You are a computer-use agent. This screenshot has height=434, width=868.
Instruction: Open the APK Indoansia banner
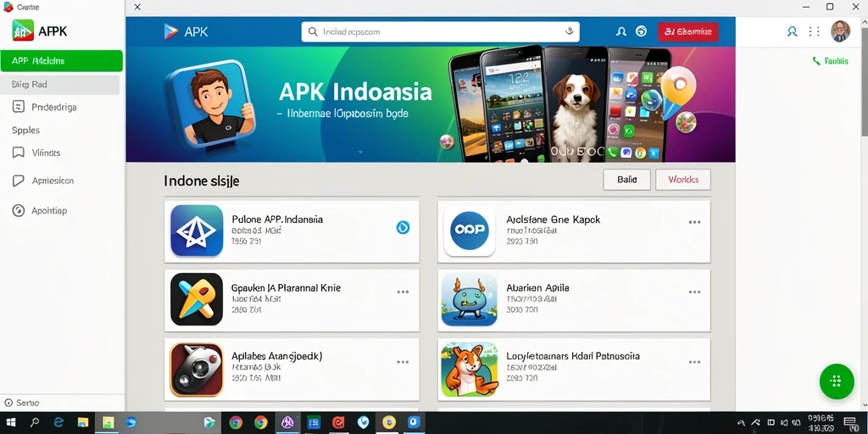click(430, 104)
